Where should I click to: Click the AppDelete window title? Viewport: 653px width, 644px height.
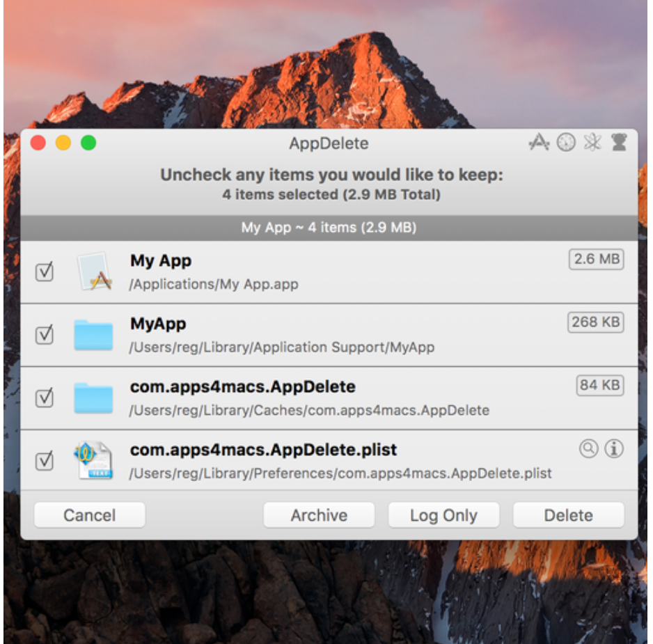329,143
